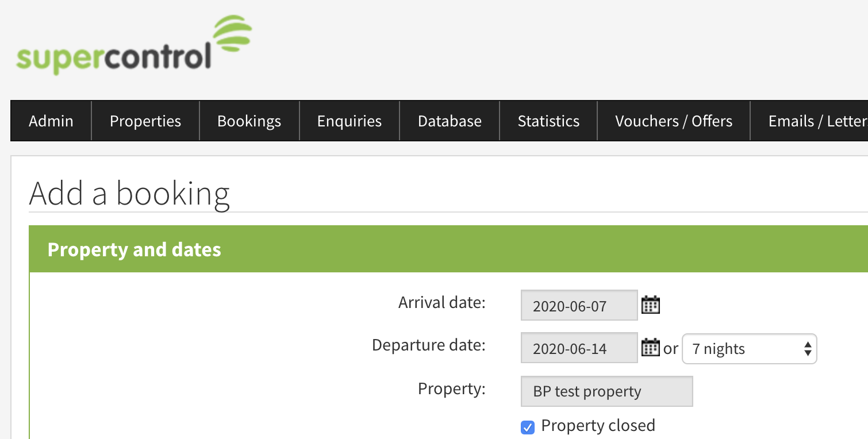
Task: Click the BP test property field
Action: click(x=606, y=391)
